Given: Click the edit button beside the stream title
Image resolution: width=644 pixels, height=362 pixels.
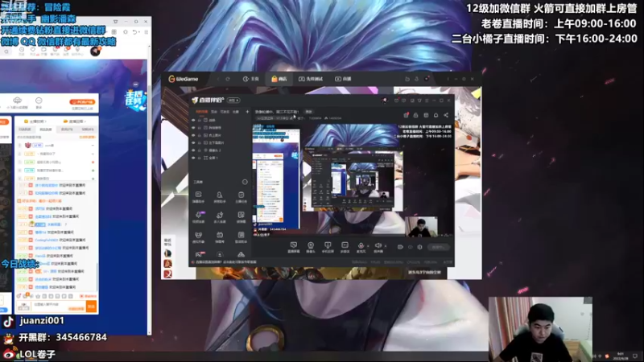Looking at the screenshot, I should click(x=308, y=112).
